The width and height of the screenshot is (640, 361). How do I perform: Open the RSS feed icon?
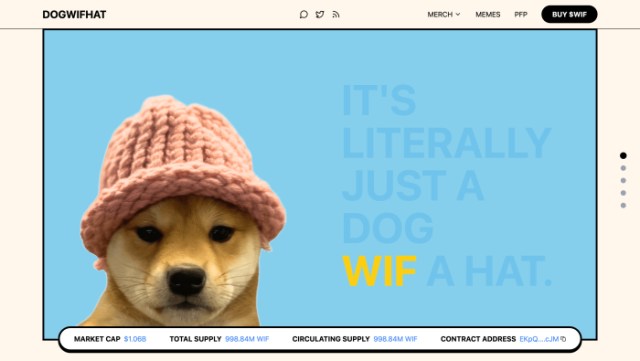pyautogui.click(x=336, y=15)
